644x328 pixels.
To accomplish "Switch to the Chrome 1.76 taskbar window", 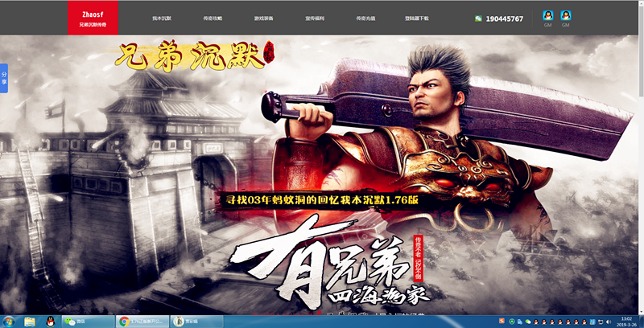I will (142, 322).
